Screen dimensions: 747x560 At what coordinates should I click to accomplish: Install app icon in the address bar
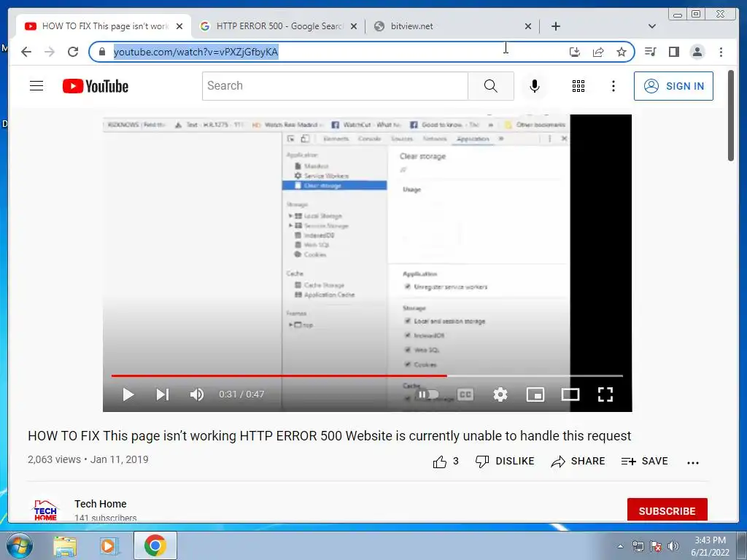[x=575, y=52]
